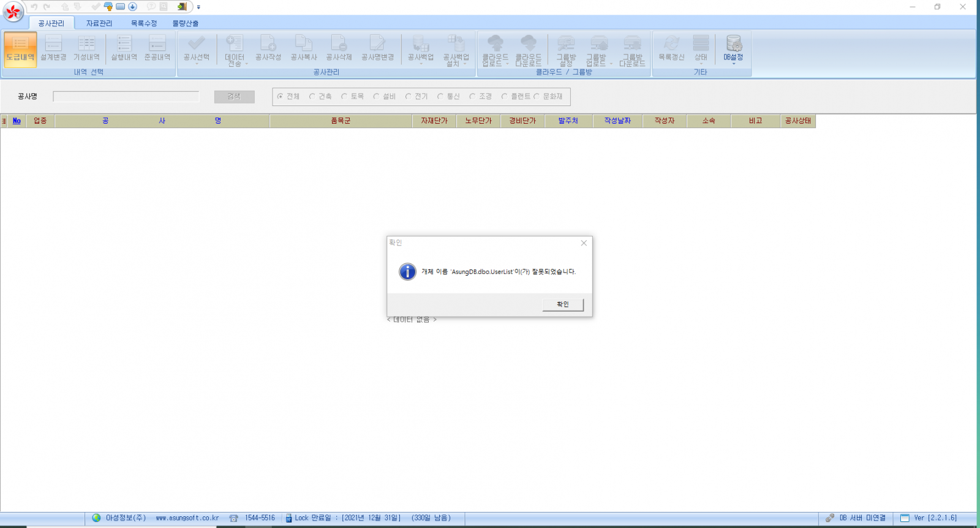980x528 pixels.
Task: Select the 건축 radio button
Action: point(312,97)
